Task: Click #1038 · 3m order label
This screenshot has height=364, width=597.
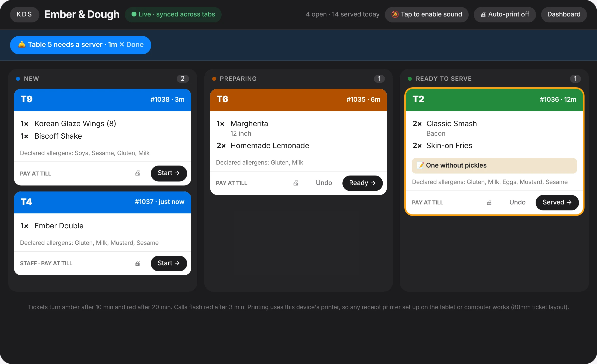Action: click(x=167, y=100)
